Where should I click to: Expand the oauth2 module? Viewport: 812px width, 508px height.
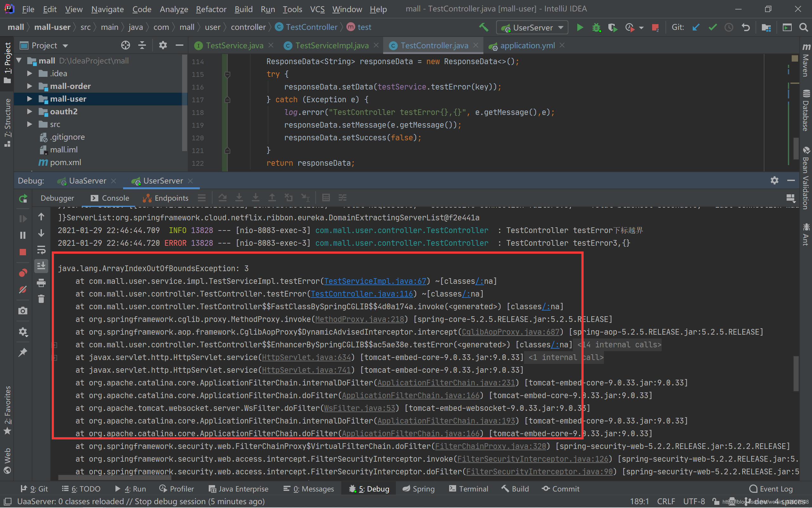click(29, 111)
